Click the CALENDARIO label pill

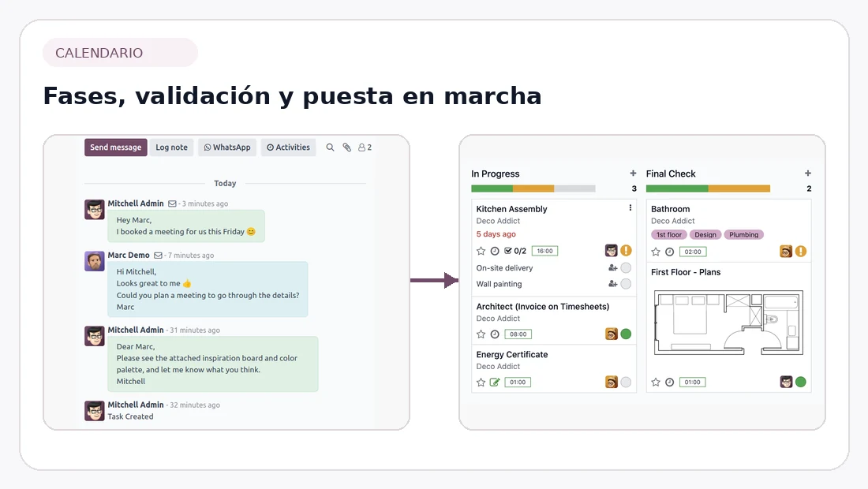coord(120,53)
